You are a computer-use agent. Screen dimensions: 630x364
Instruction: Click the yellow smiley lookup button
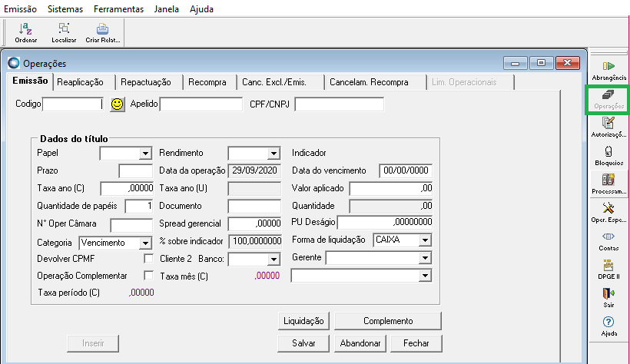[x=118, y=104]
